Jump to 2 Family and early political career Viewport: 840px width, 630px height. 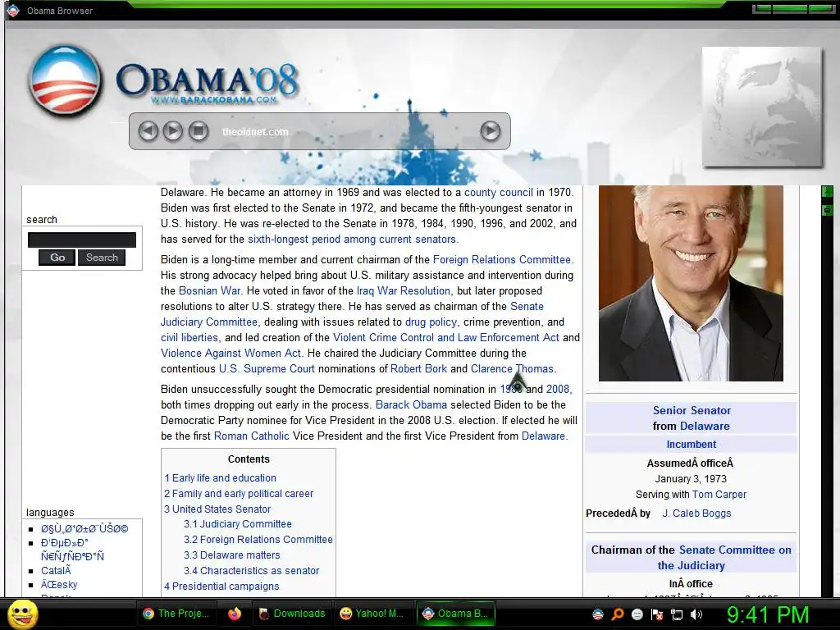(x=239, y=493)
